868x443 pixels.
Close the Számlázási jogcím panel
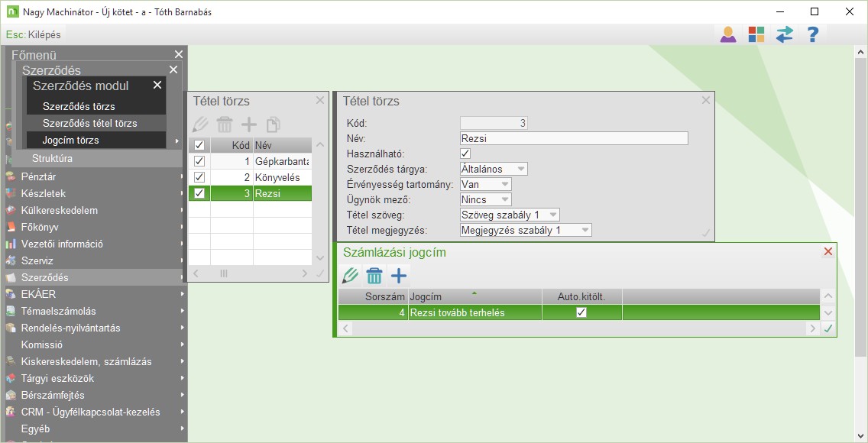tap(828, 251)
